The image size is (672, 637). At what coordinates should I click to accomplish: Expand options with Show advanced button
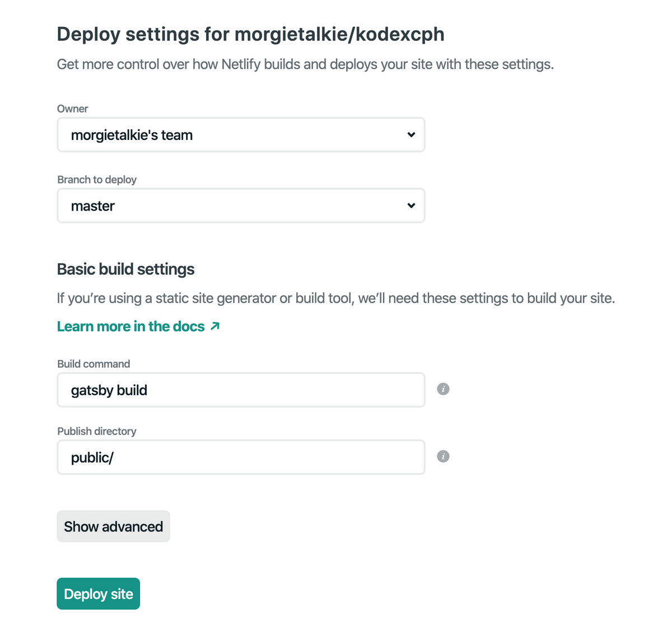tap(113, 527)
